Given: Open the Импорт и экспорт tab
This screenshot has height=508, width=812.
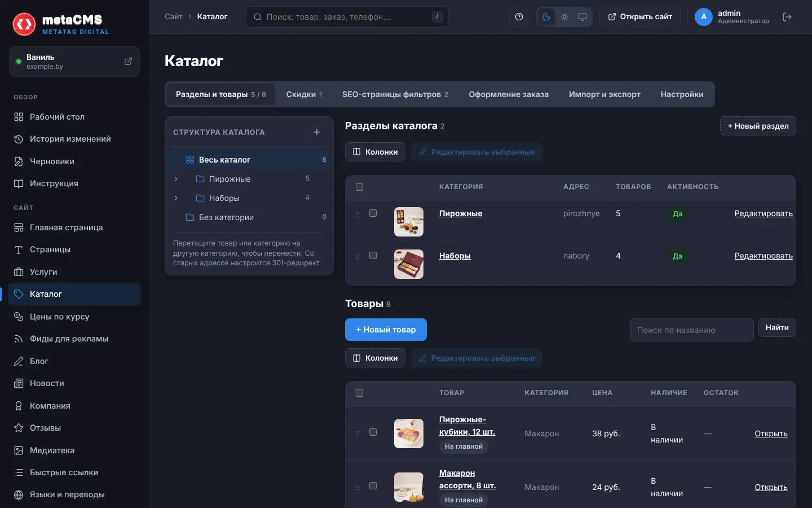Looking at the screenshot, I should click(604, 94).
